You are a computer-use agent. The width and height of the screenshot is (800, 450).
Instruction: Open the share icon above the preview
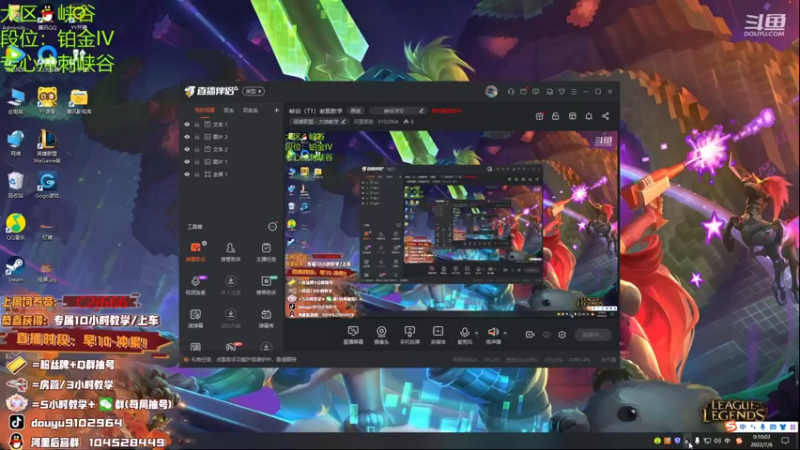[606, 116]
